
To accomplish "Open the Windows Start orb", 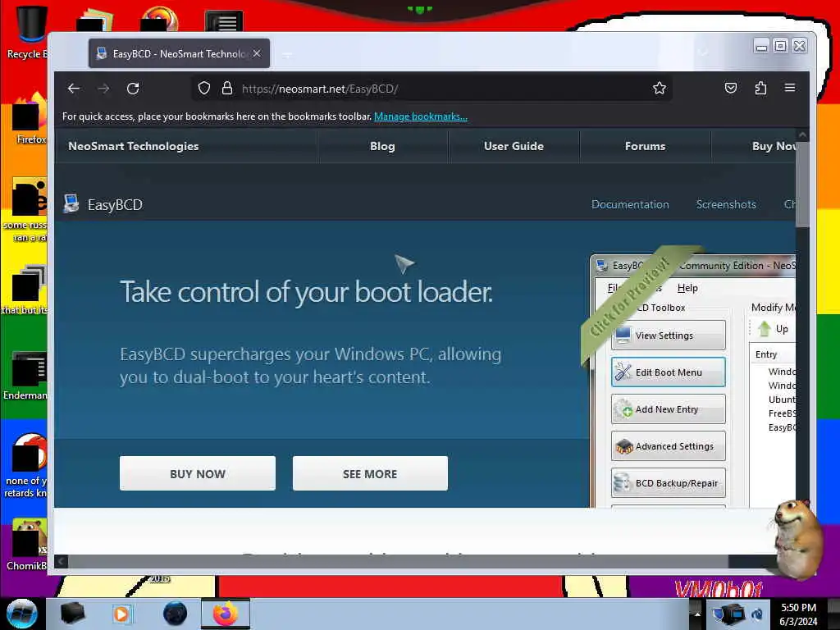I will click(x=22, y=614).
